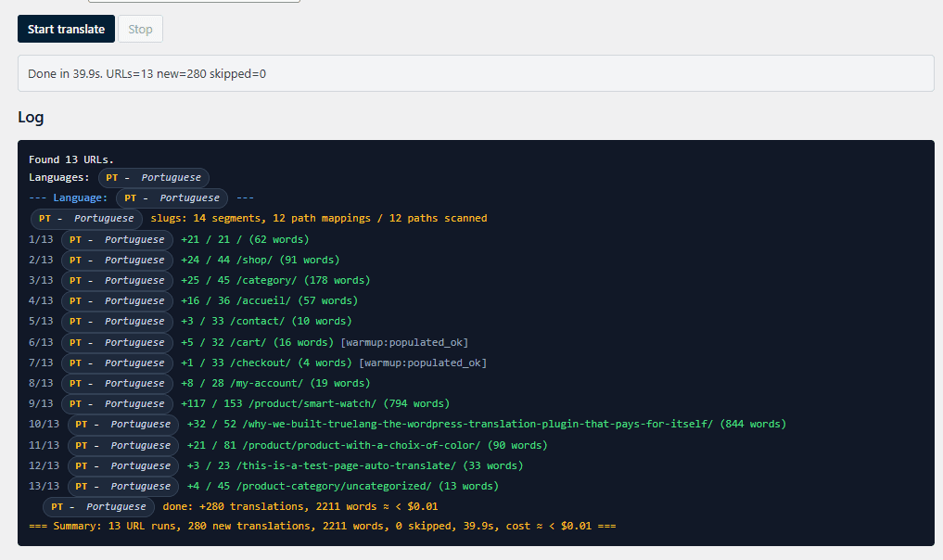Click the [warmup:populated_ok] tag on the /cart/ row
The image size is (943, 560).
404,342
